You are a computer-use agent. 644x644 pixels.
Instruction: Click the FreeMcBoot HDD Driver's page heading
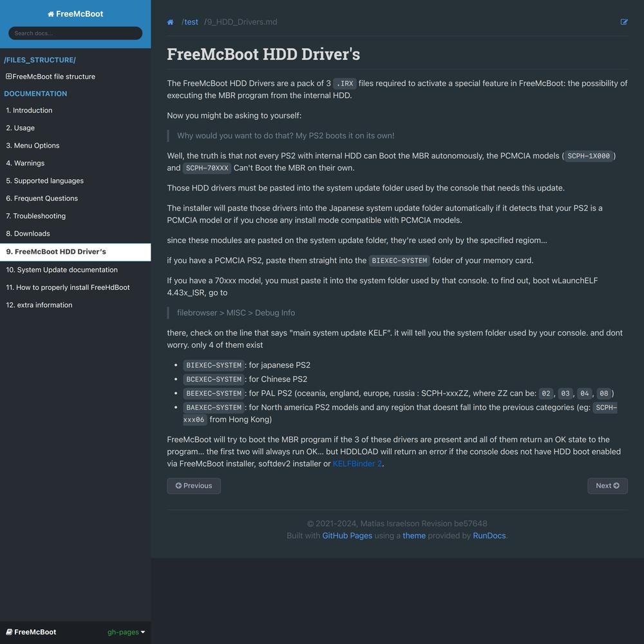coord(263,54)
